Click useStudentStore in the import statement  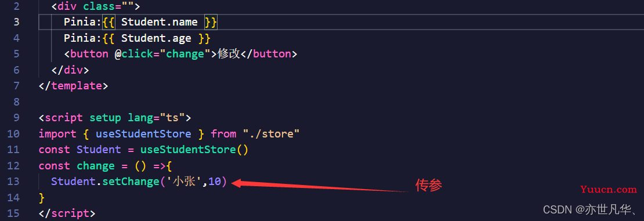click(143, 134)
